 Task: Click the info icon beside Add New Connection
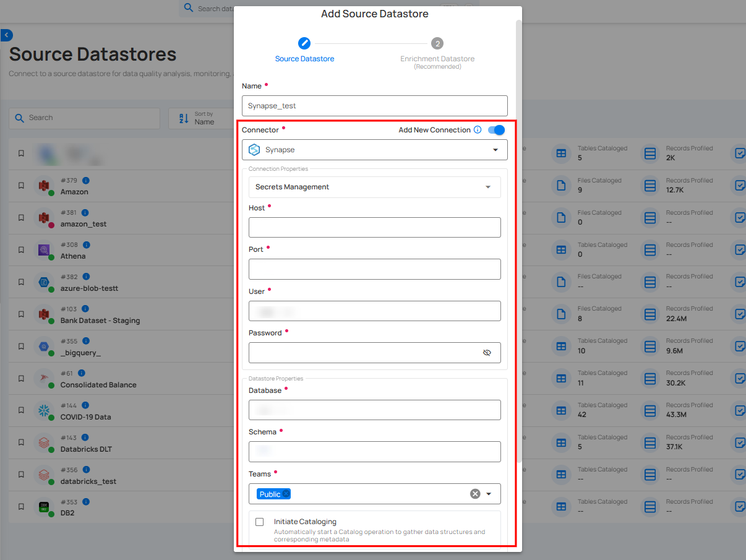coord(478,130)
